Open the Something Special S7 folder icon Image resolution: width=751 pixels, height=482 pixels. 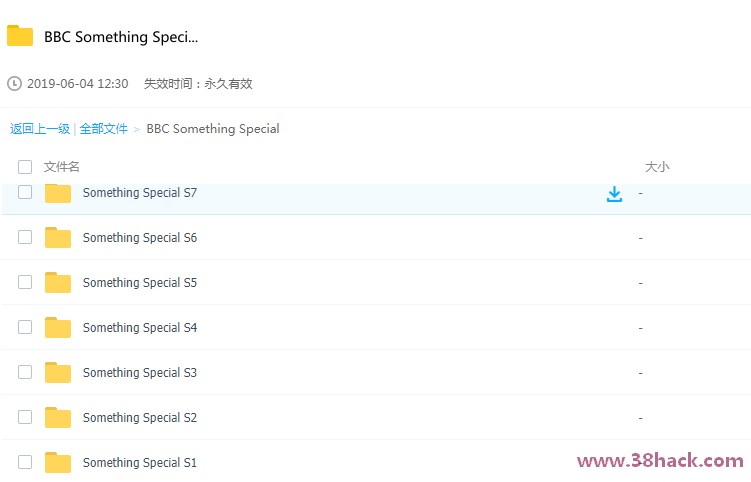(x=58, y=193)
